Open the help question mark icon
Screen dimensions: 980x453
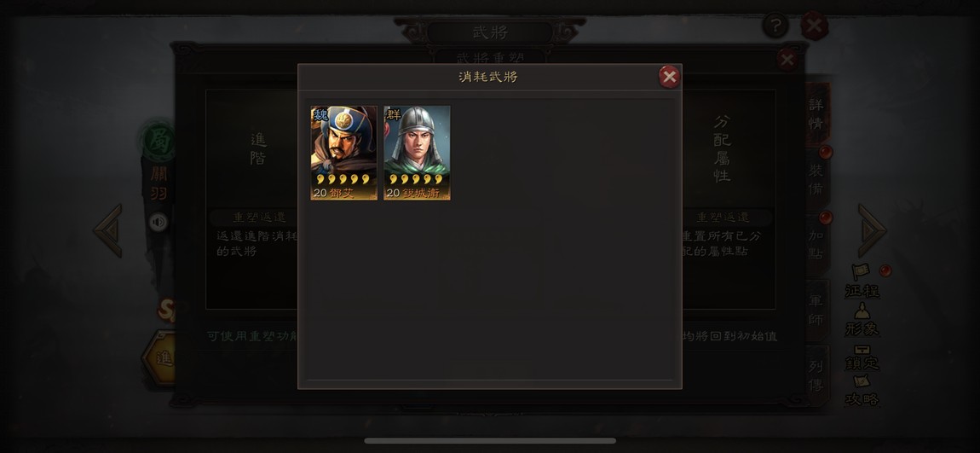pos(775,26)
